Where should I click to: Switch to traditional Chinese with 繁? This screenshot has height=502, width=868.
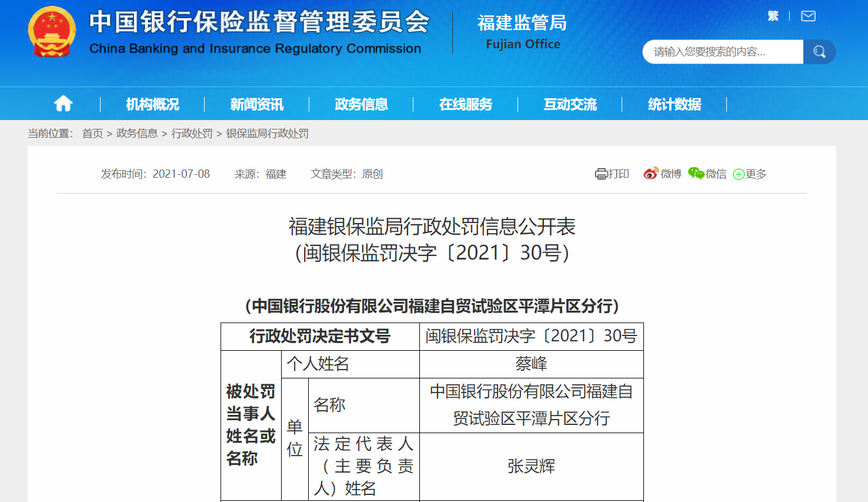click(x=773, y=16)
